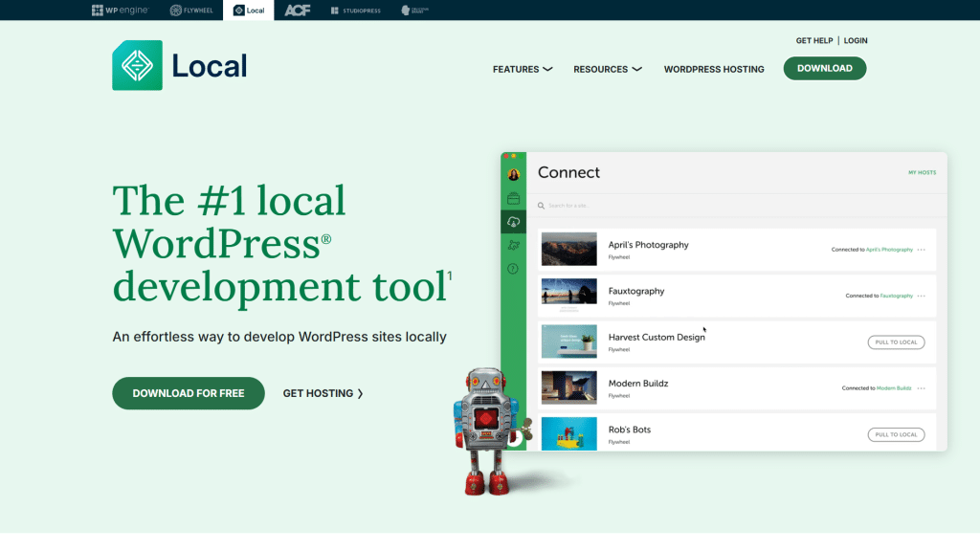Open more options for Modern Buildz
Screen dimensions: 980x551
coord(922,388)
